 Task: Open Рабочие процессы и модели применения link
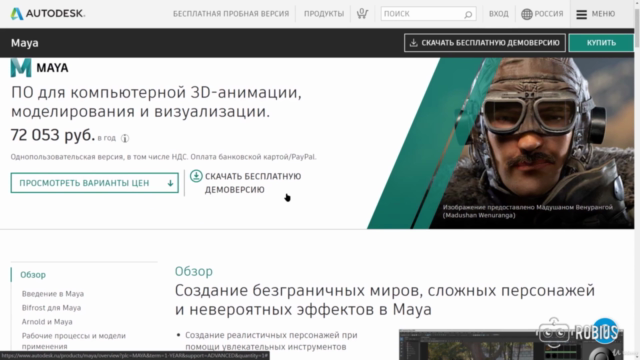pyautogui.click(x=73, y=341)
